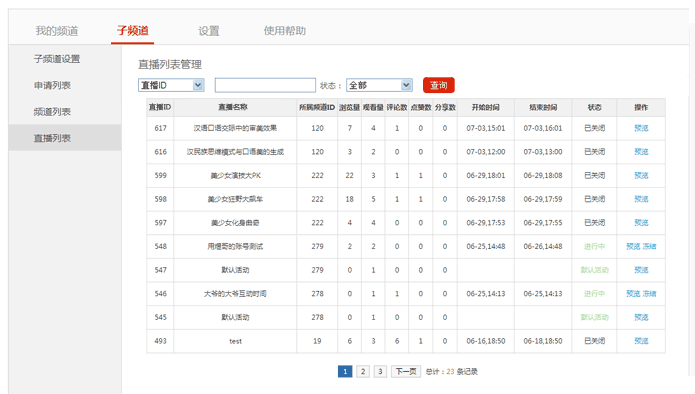
Task: Click 预览 link for row 548
Action: tap(633, 246)
